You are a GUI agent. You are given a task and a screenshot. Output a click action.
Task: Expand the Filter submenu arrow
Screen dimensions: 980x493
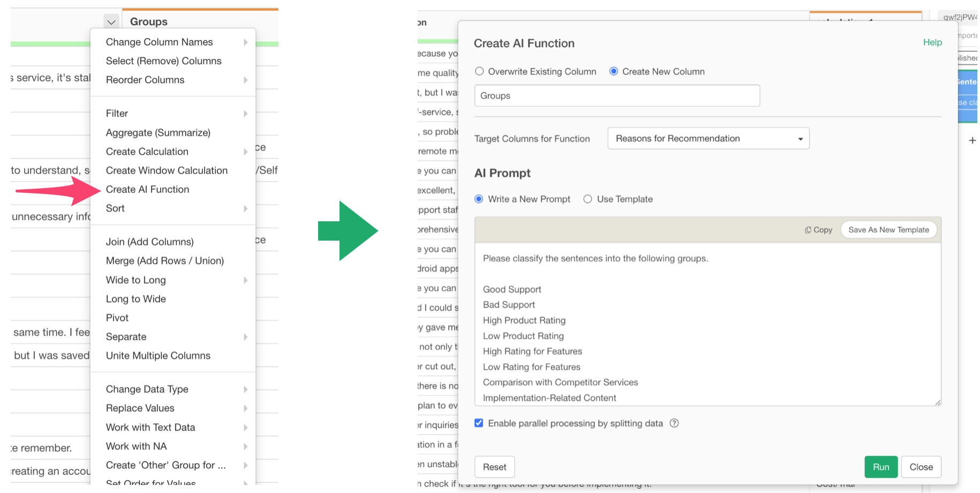pyautogui.click(x=246, y=114)
